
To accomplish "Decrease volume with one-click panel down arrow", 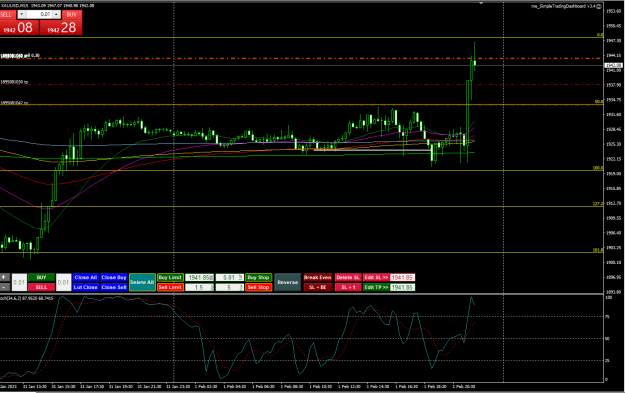I will [x=22, y=14].
